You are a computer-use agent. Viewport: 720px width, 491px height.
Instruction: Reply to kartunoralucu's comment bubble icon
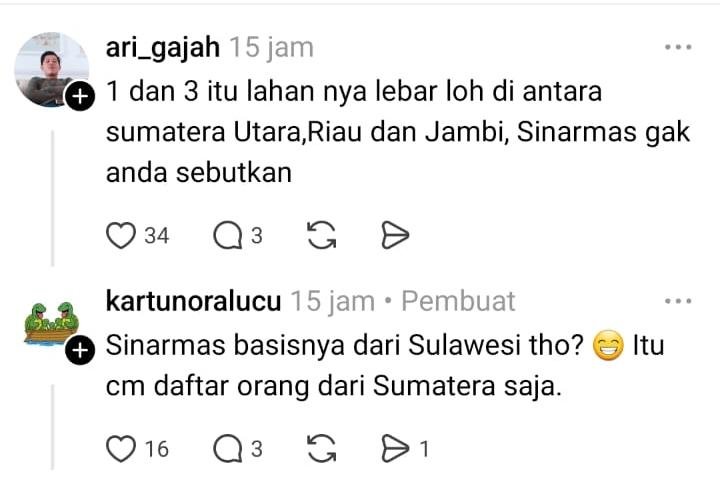tap(227, 449)
